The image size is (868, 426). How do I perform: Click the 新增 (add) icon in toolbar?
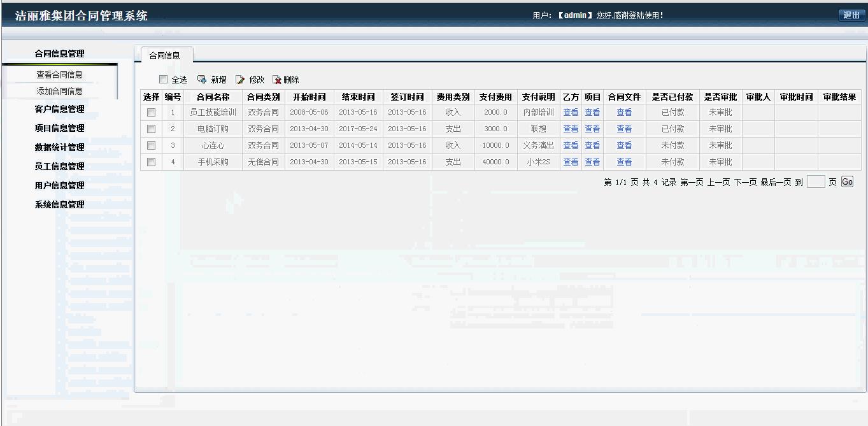[202, 80]
